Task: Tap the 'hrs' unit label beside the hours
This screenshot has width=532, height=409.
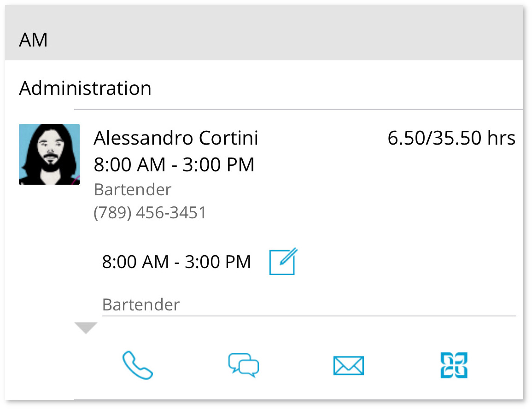Action: 502,138
